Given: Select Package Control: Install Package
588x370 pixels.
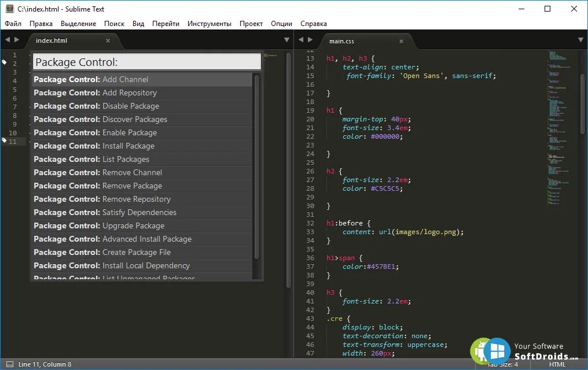Looking at the screenshot, I should click(142, 146).
